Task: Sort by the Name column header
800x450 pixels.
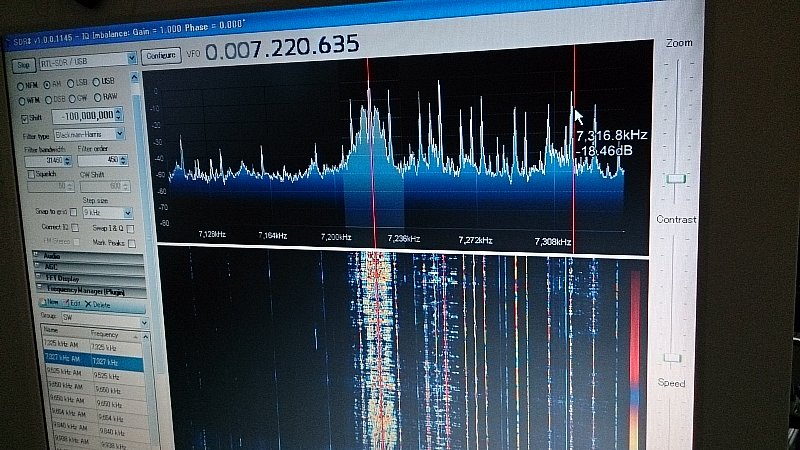Action: (65, 331)
